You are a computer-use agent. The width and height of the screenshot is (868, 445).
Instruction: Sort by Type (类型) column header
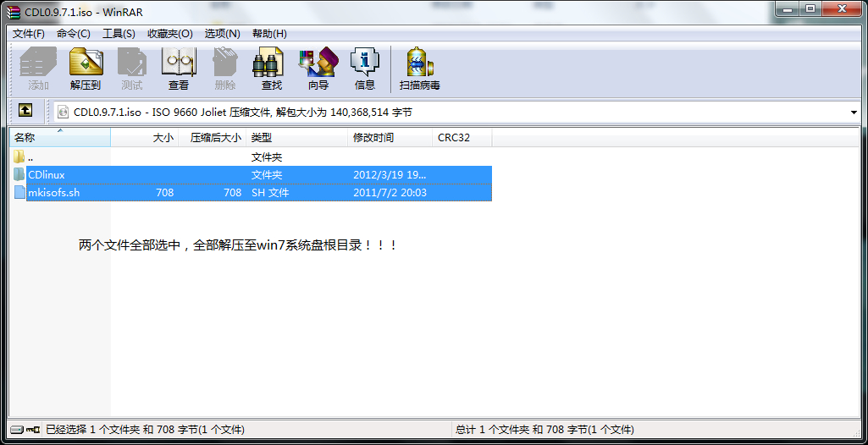297,138
